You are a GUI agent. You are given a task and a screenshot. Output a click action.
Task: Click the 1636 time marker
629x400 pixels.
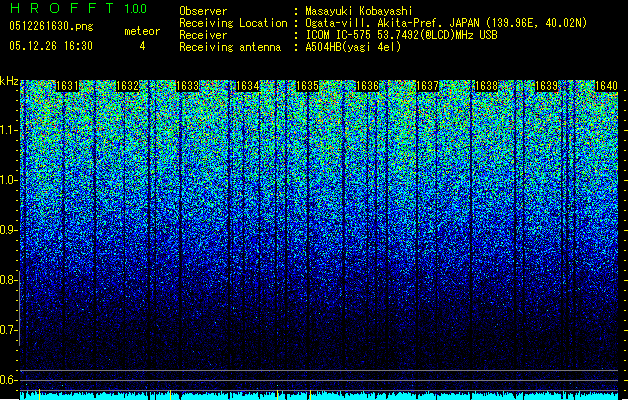pos(367,86)
